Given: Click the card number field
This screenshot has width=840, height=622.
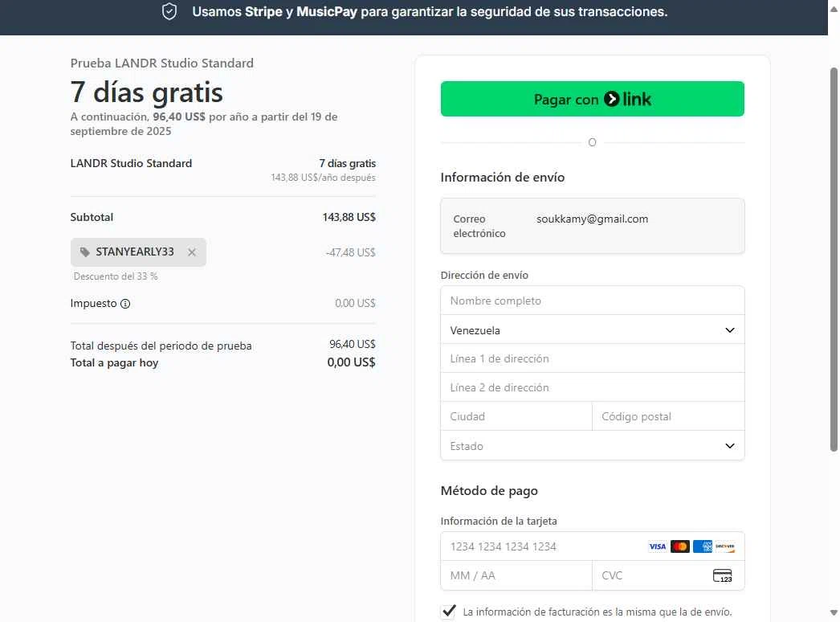Looking at the screenshot, I should (592, 546).
